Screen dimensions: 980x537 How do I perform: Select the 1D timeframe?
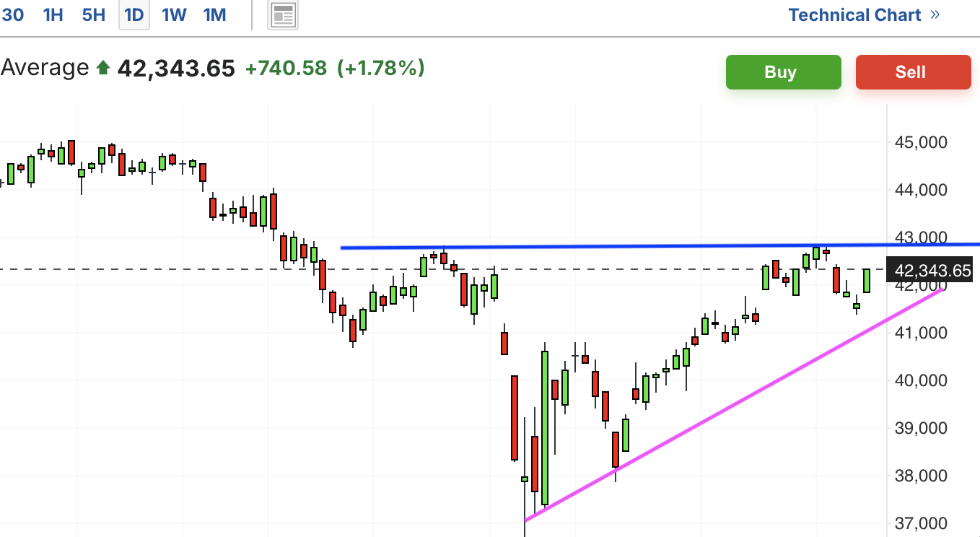pyautogui.click(x=134, y=14)
